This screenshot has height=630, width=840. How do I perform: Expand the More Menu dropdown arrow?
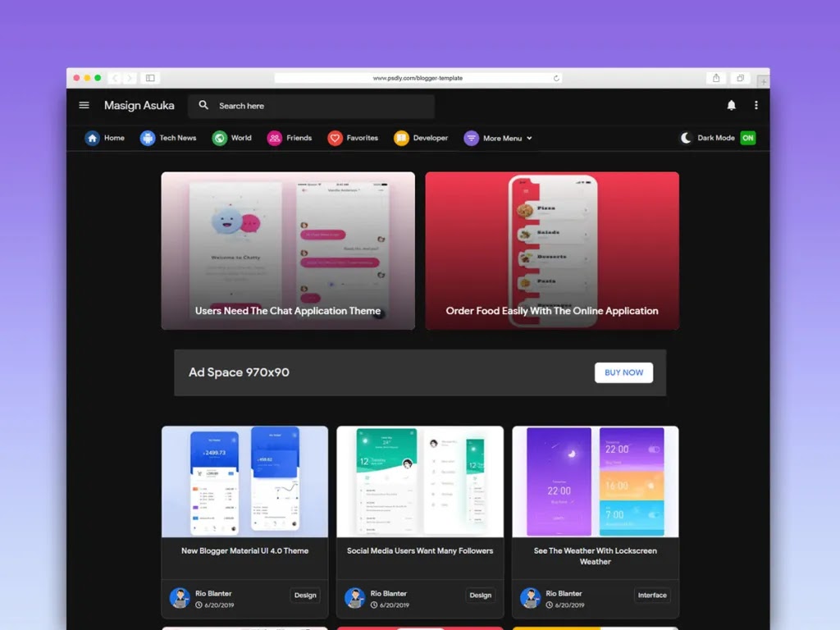coord(529,138)
